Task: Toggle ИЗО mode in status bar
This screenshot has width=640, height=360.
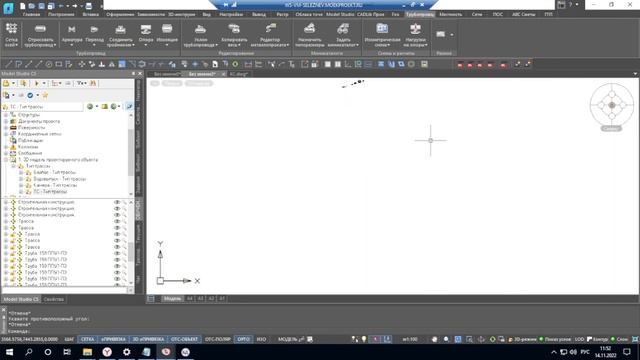Action: click(x=261, y=339)
